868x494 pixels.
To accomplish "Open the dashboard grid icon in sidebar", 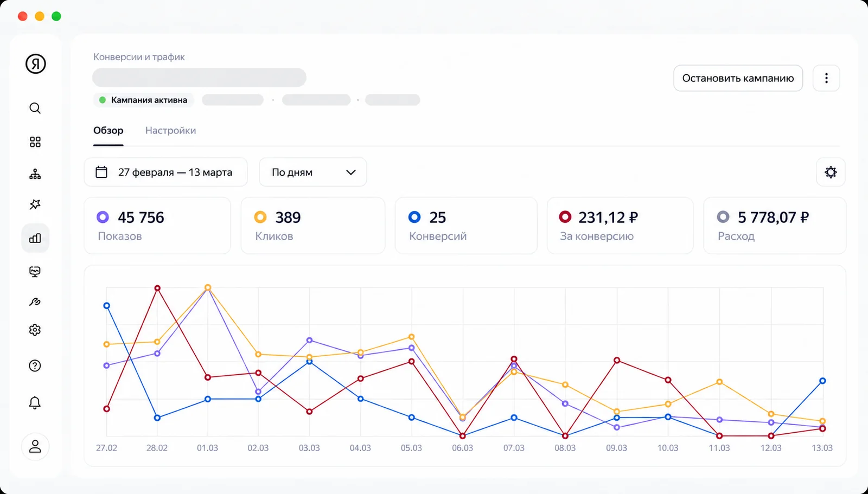I will 35,142.
